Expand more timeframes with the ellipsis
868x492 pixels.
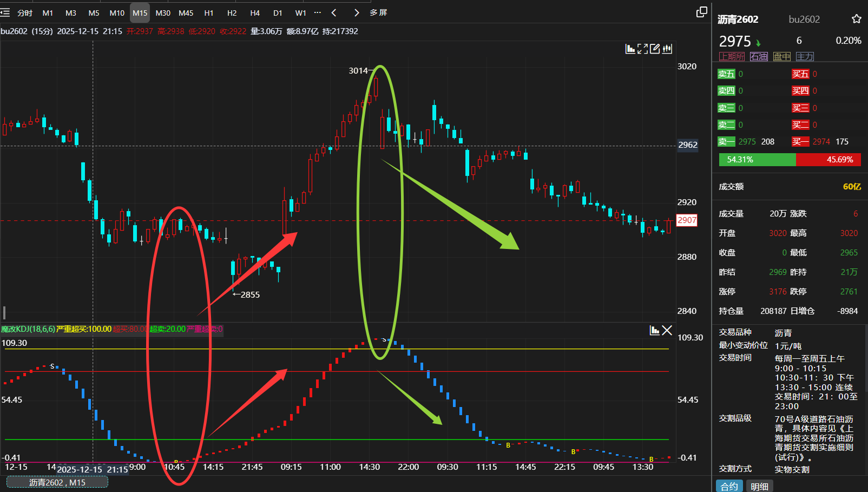pyautogui.click(x=318, y=12)
